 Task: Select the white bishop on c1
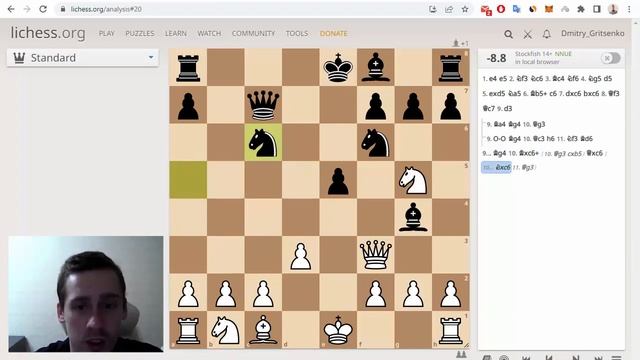263,330
